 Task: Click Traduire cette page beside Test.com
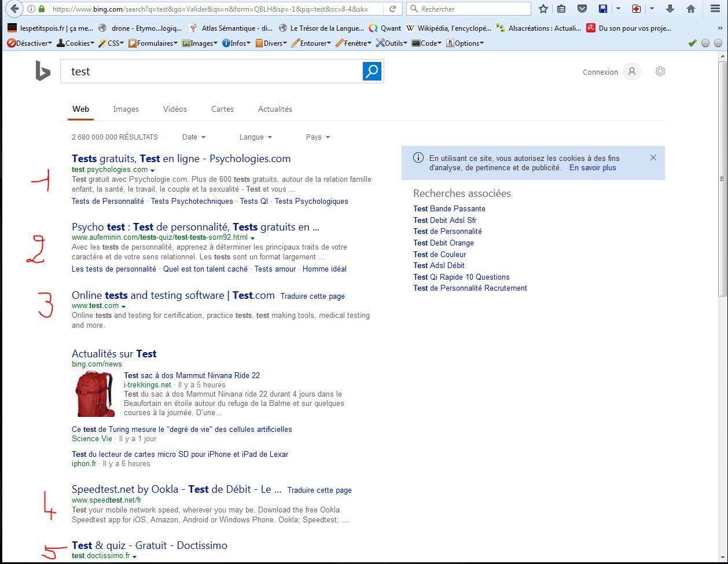pos(312,296)
